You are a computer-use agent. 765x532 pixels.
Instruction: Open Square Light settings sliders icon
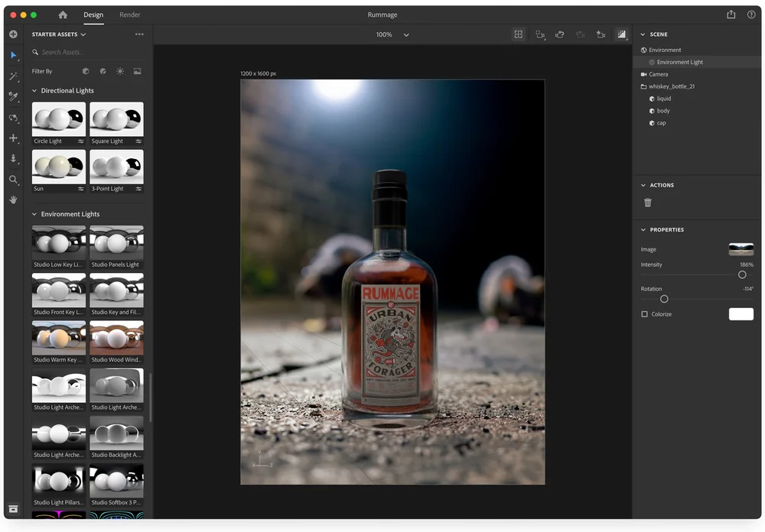[x=138, y=141]
